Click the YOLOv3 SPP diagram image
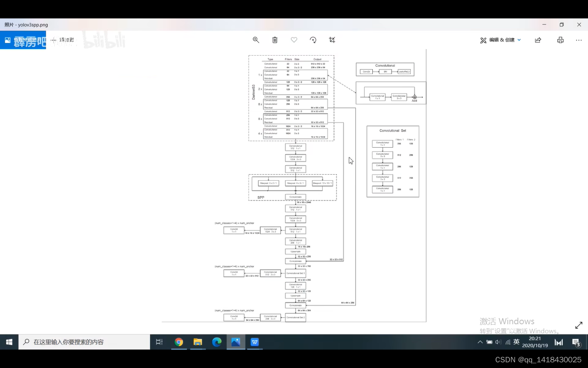The height and width of the screenshot is (368, 588). point(294,186)
